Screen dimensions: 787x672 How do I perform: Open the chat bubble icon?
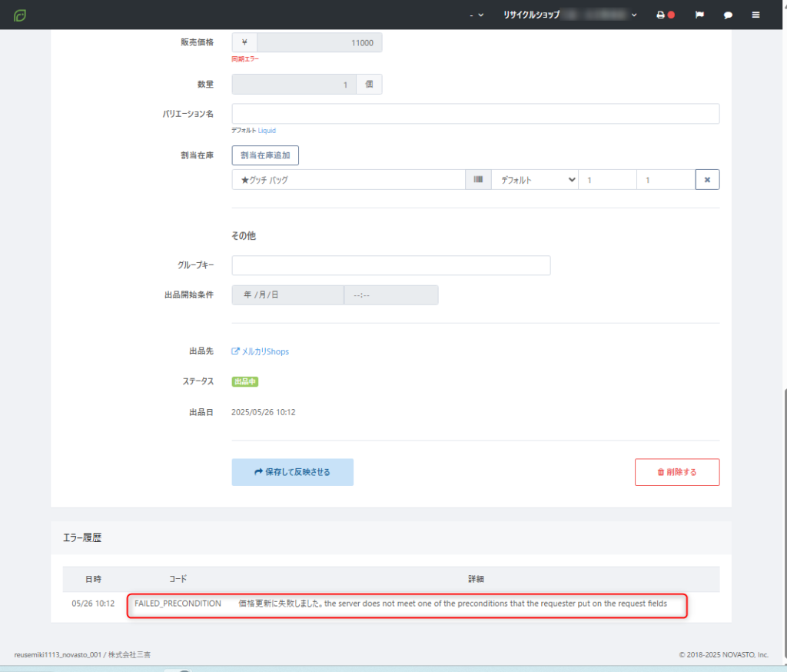[728, 15]
